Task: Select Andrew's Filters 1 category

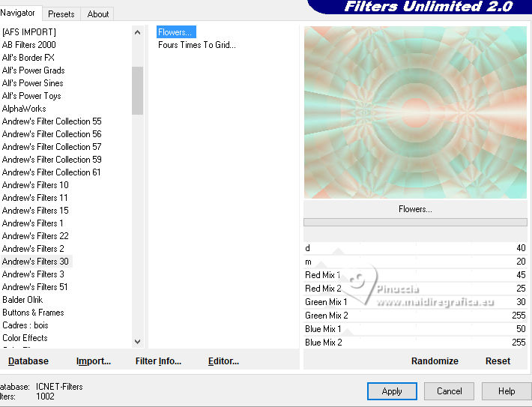Action: pos(32,223)
